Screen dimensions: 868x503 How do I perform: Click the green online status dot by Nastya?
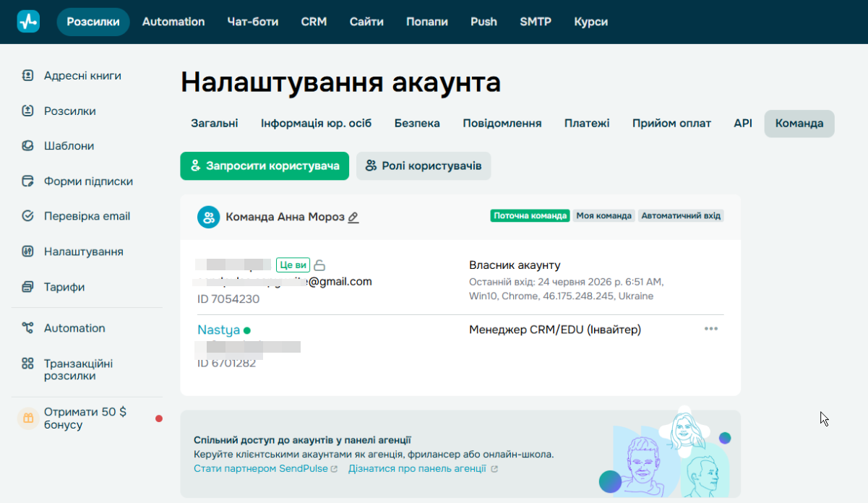(x=247, y=330)
